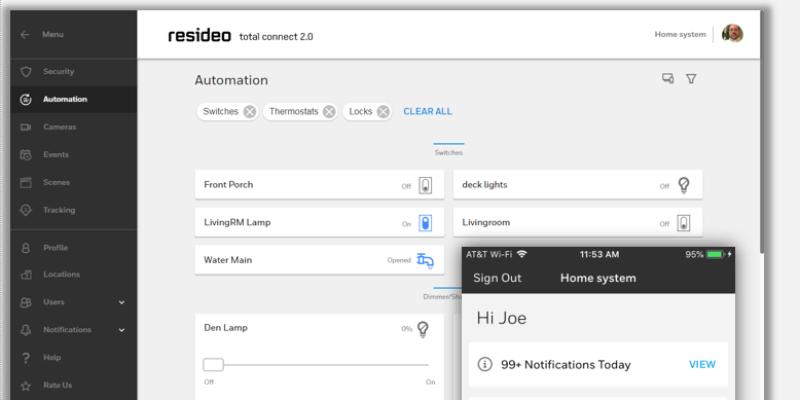Click VIEW for notifications today
Image resolution: width=800 pixels, height=400 pixels.
tap(702, 365)
